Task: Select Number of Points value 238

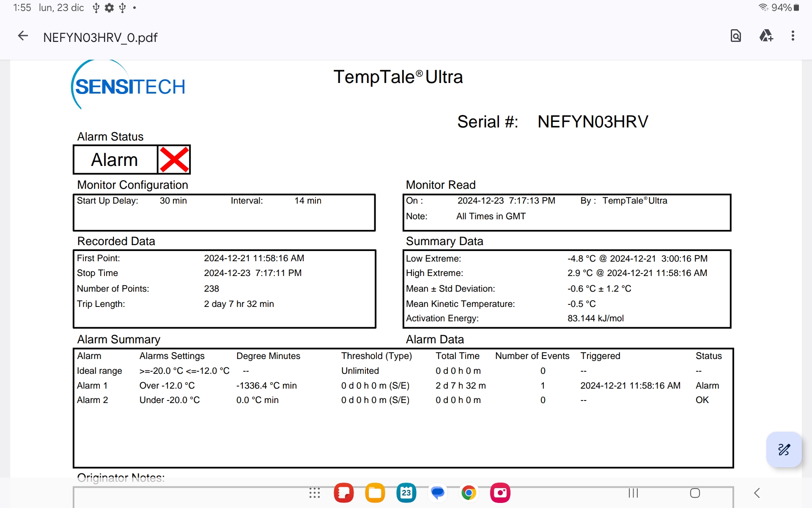Action: 211,289
